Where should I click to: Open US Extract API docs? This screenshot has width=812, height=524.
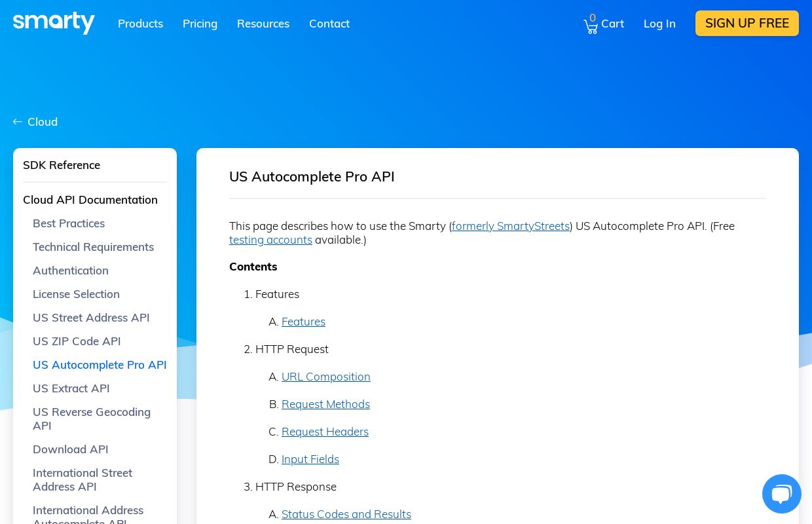point(71,388)
